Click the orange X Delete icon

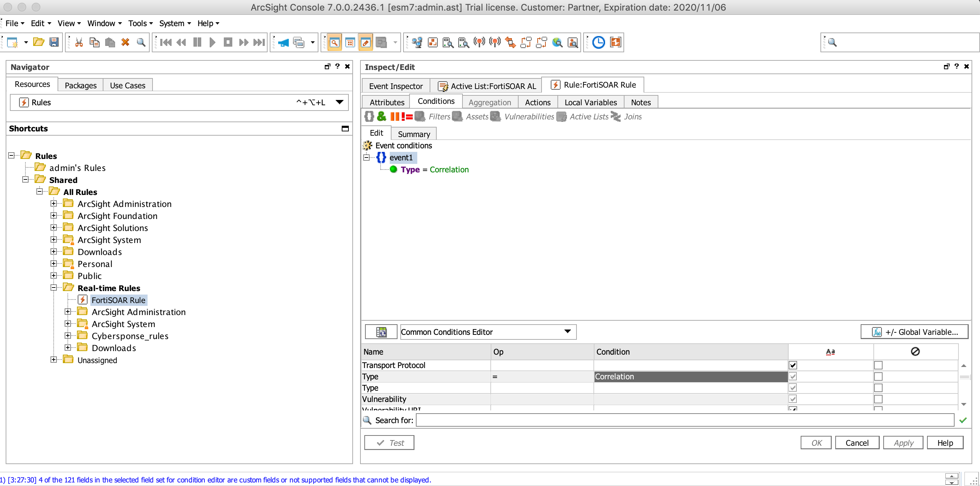pos(125,42)
